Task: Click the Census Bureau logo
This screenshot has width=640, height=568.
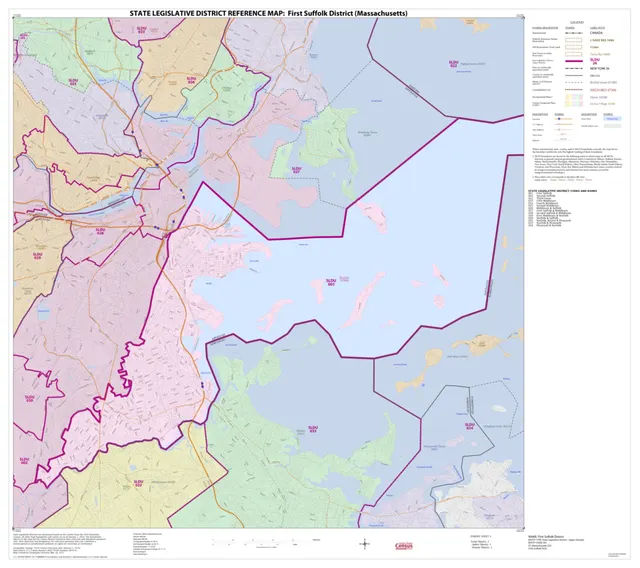Action: [404, 546]
